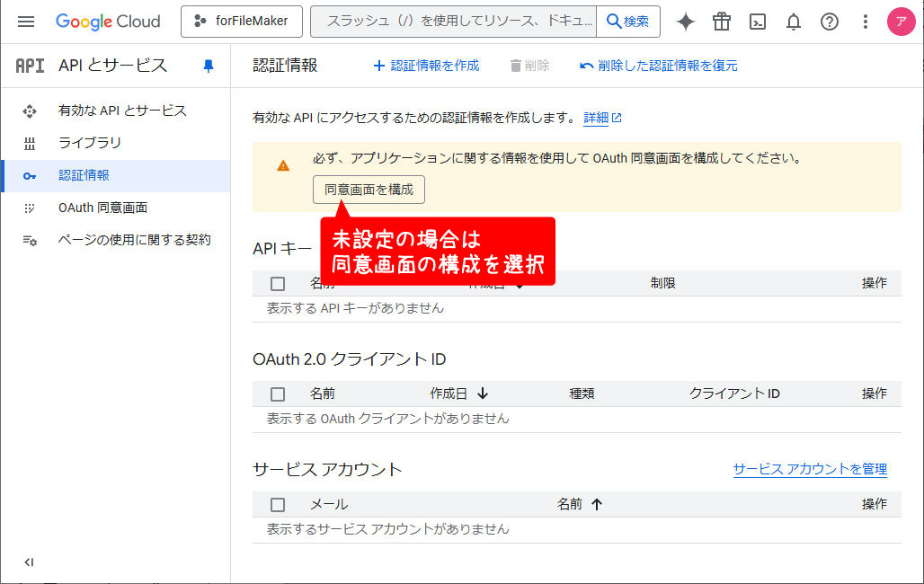
Task: Click the サービス アカウント section heading
Action: pos(327,470)
